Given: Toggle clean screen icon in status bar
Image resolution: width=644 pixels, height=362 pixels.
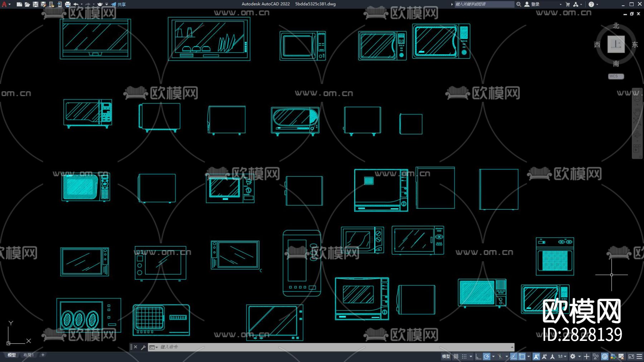Looking at the screenshot, I should [x=631, y=357].
